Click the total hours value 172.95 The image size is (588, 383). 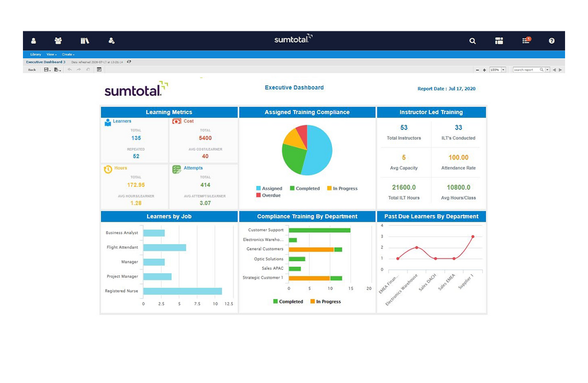(x=136, y=185)
